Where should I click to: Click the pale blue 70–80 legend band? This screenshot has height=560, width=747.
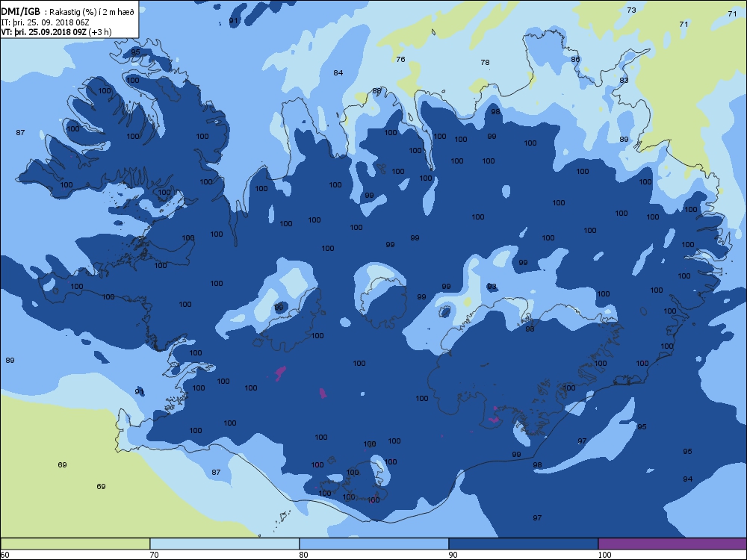[x=224, y=544]
